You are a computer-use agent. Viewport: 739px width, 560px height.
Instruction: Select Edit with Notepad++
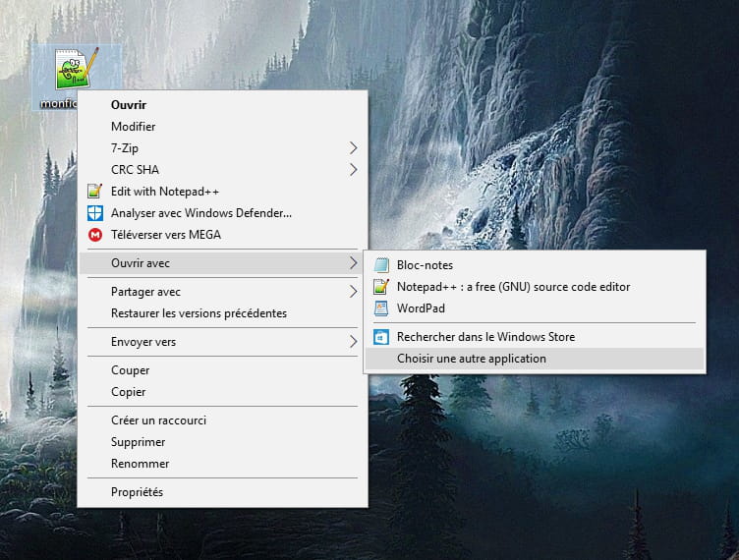tap(222, 192)
